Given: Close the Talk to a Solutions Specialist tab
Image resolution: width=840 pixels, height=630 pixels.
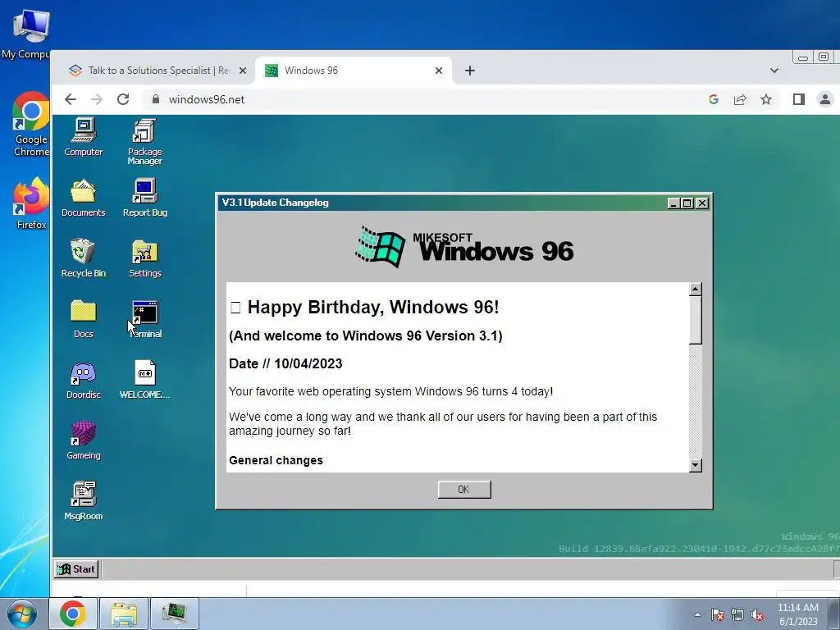Looking at the screenshot, I should tap(243, 71).
